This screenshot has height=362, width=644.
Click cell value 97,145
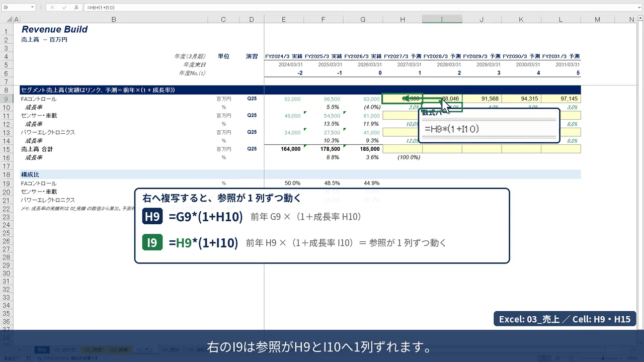click(569, 99)
